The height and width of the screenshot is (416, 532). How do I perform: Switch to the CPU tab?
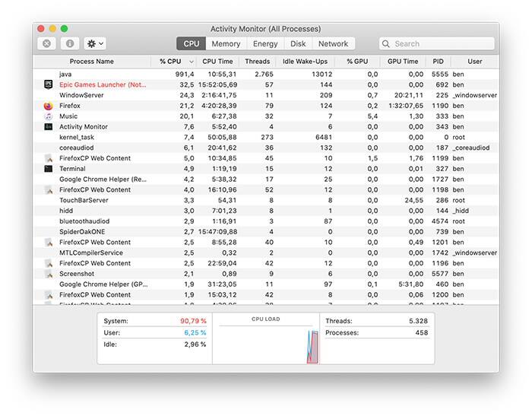(191, 43)
